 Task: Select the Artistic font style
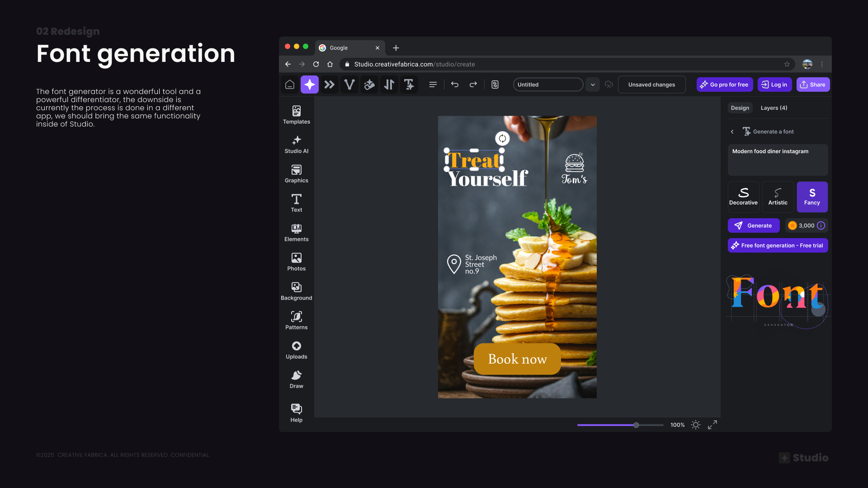click(x=778, y=197)
